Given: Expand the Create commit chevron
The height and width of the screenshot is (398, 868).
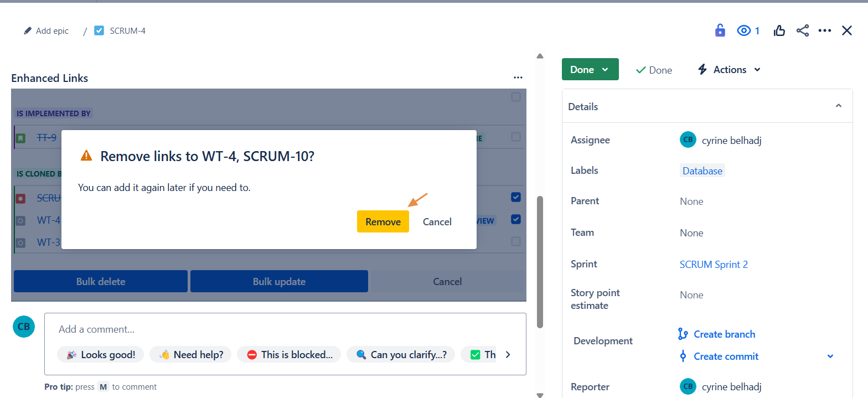Looking at the screenshot, I should 830,356.
